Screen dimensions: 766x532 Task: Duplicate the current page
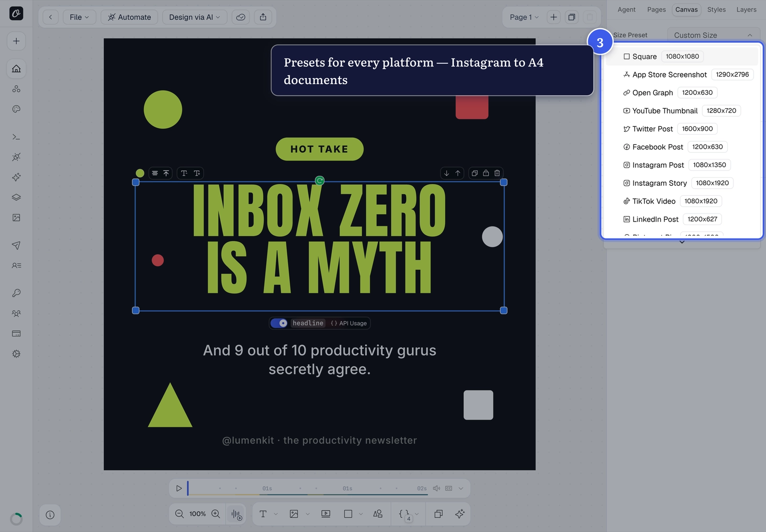[572, 17]
